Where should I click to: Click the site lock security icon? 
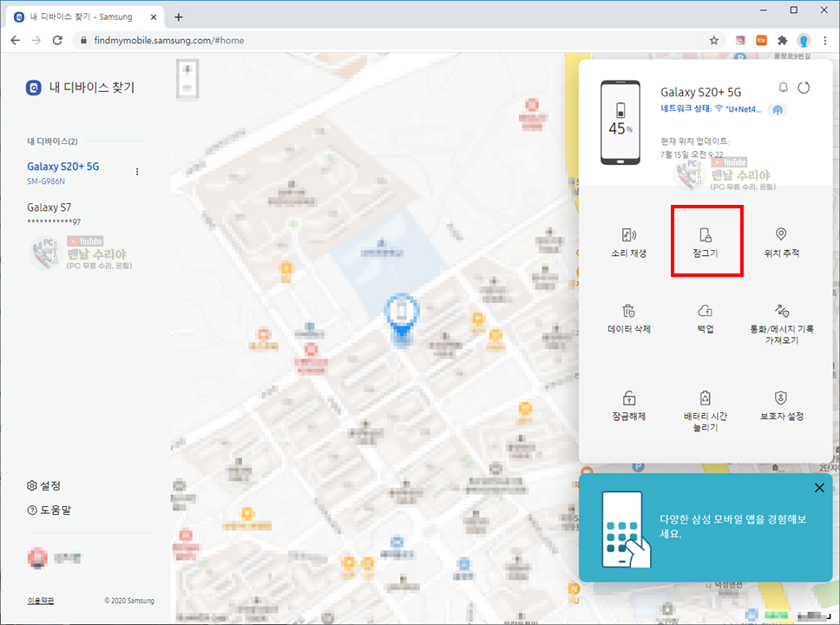click(83, 40)
